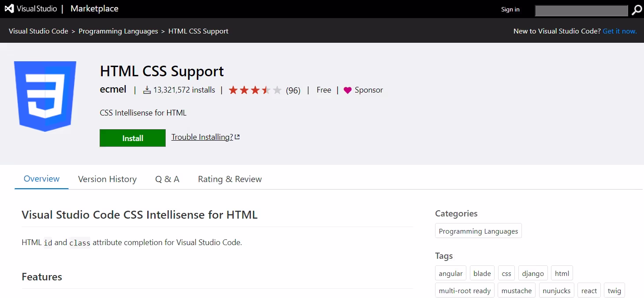Open the Marketplace home link
This screenshot has height=298, width=644.
pos(94,9)
